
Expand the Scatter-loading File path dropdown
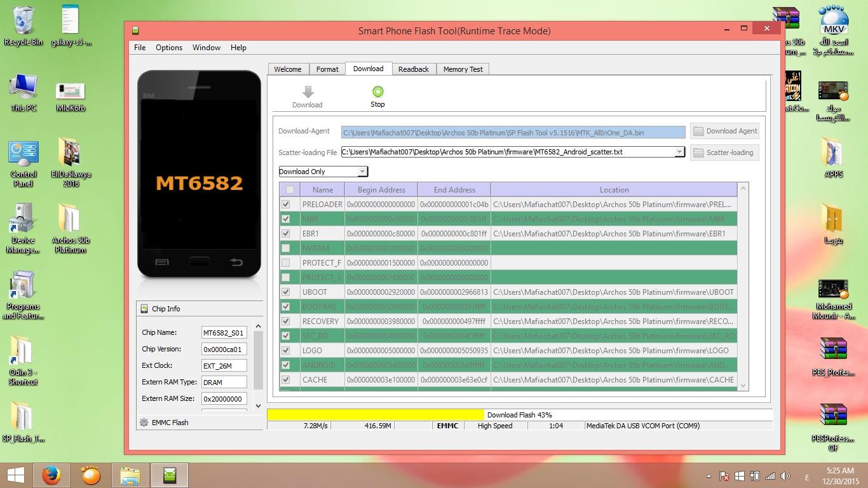click(679, 152)
